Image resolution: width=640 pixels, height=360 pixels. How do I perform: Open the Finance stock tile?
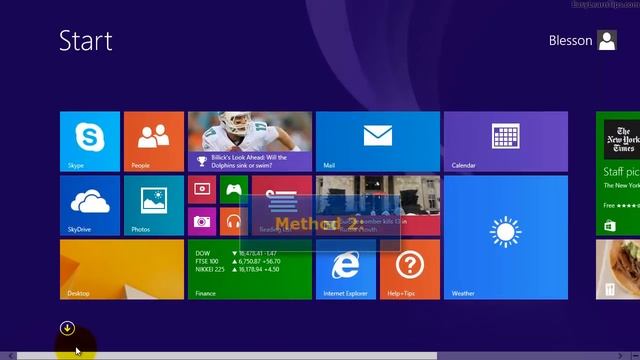click(x=250, y=269)
